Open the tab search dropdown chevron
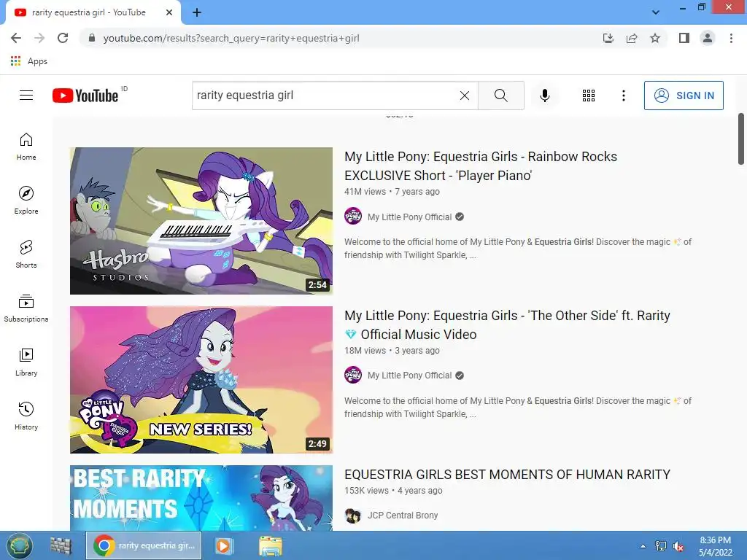Screen dimensions: 747x560 656,12
